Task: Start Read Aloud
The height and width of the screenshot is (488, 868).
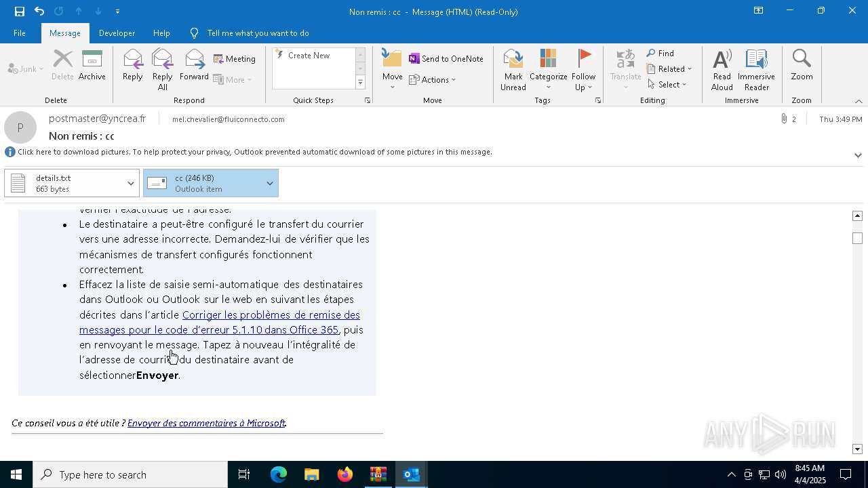Action: pos(722,70)
